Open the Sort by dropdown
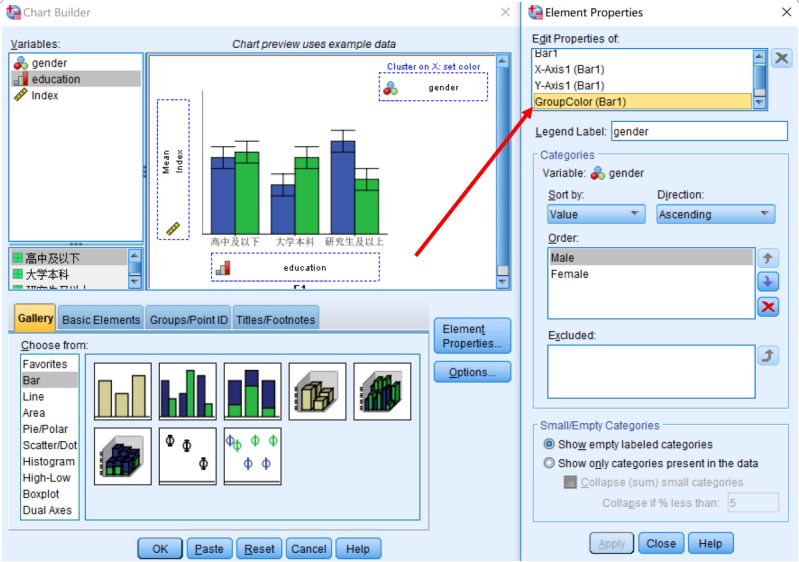 [596, 214]
